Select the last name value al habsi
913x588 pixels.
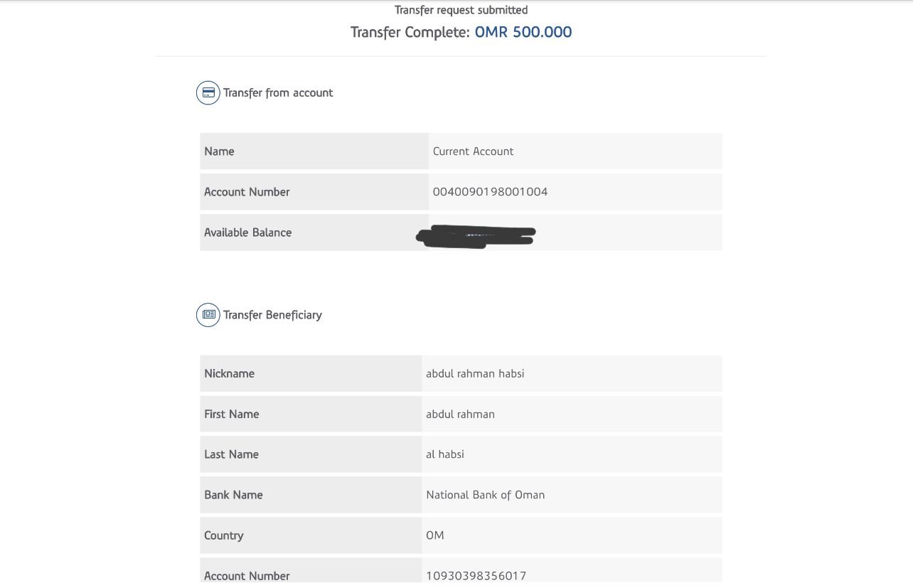[445, 454]
